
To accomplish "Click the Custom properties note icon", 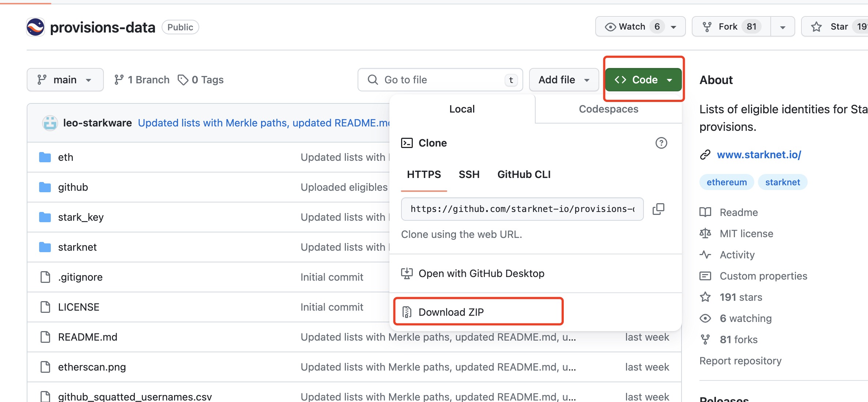I will pyautogui.click(x=705, y=276).
